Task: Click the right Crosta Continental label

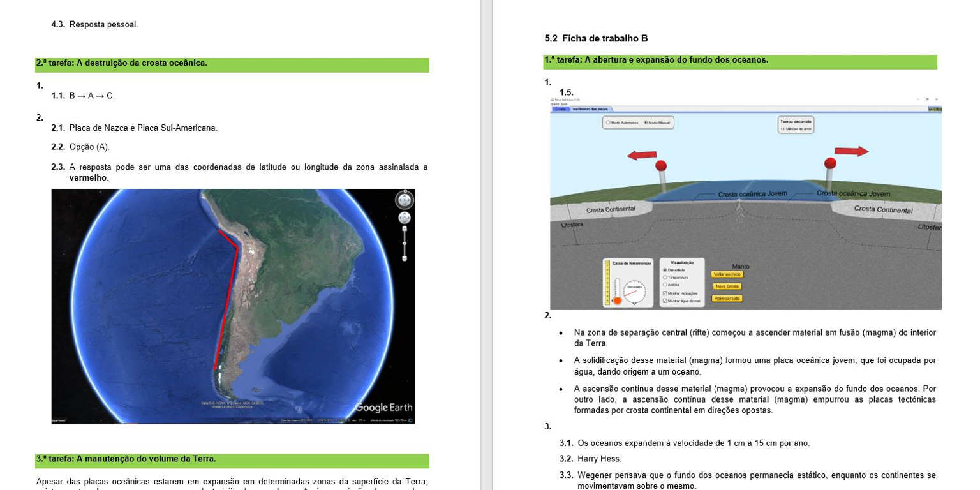Action: (883, 209)
